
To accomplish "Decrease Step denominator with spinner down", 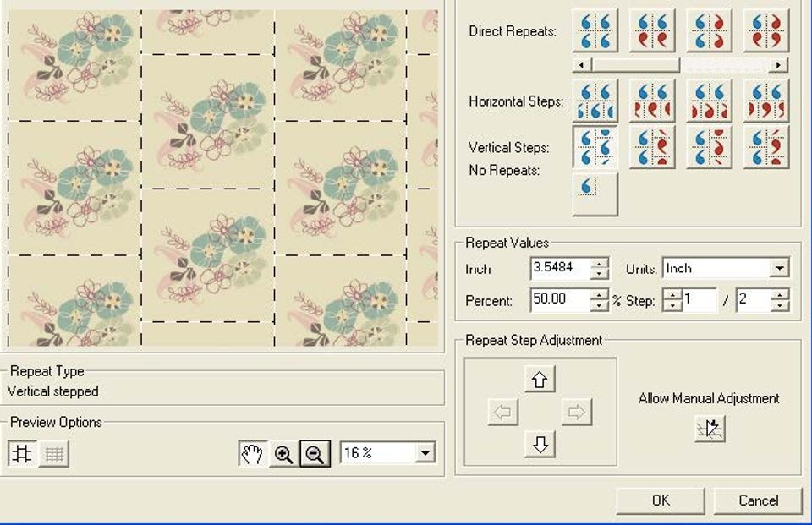I will tap(781, 305).
